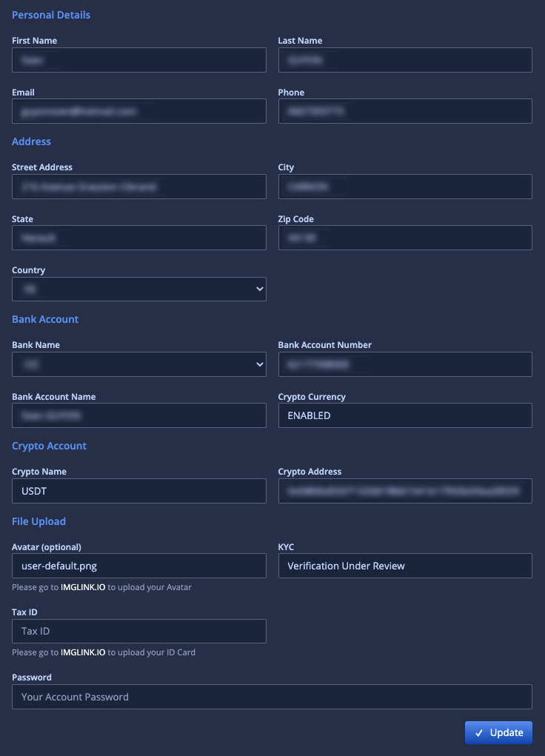Click the Crypto Name field showing USDT

138,491
